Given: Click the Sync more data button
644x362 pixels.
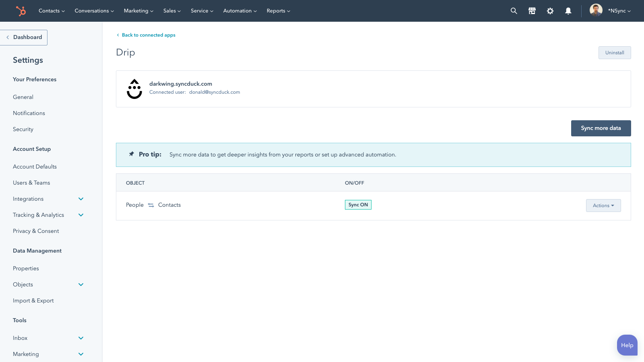Looking at the screenshot, I should (601, 128).
